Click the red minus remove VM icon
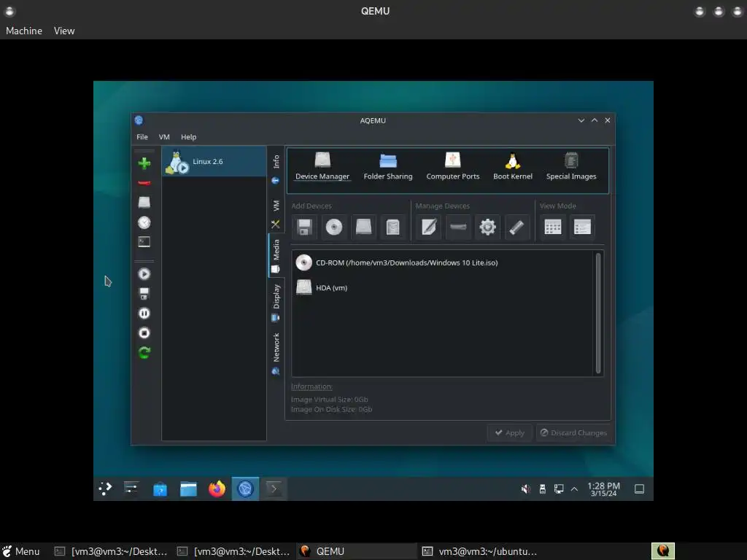The image size is (747, 560). coord(144,183)
